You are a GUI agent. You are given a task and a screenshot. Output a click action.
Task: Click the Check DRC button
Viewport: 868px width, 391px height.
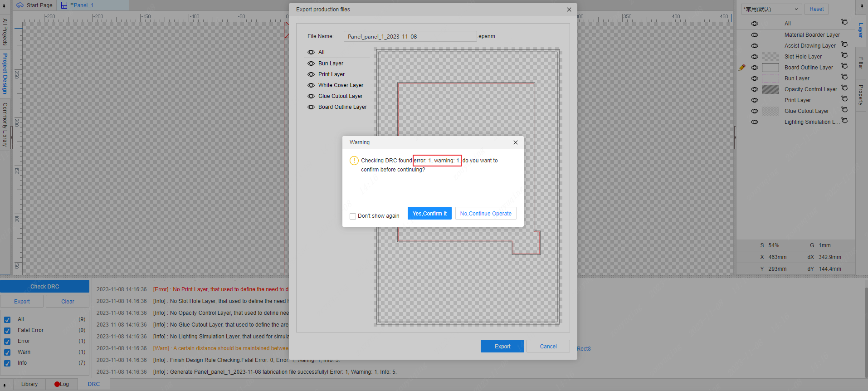[x=45, y=286]
